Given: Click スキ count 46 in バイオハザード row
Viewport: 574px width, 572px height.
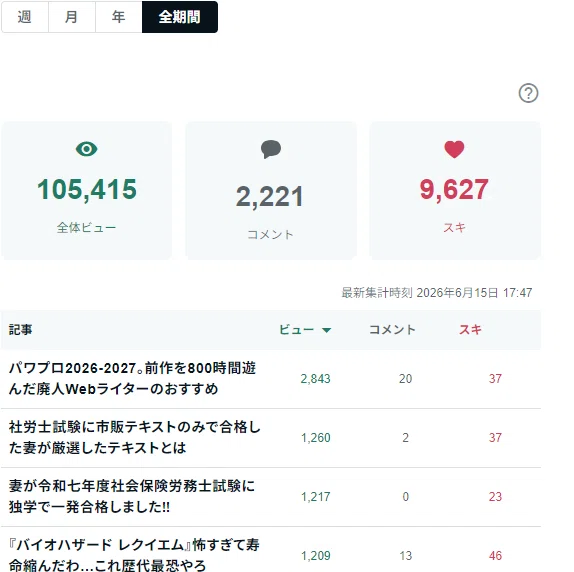Looking at the screenshot, I should [495, 556].
